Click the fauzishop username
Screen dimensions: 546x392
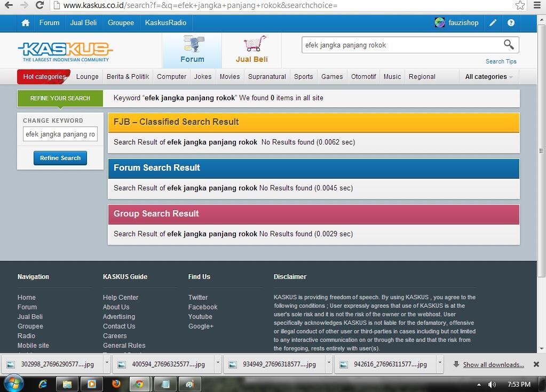[x=463, y=23]
